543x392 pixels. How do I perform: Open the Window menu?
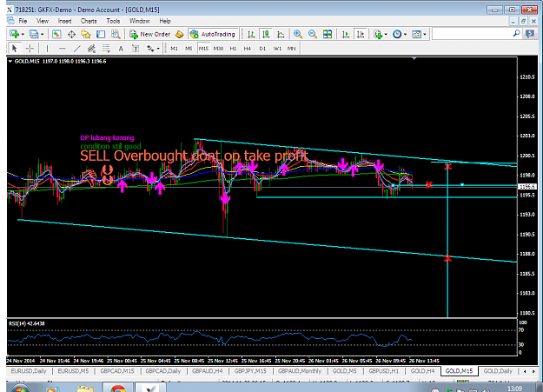(x=139, y=21)
